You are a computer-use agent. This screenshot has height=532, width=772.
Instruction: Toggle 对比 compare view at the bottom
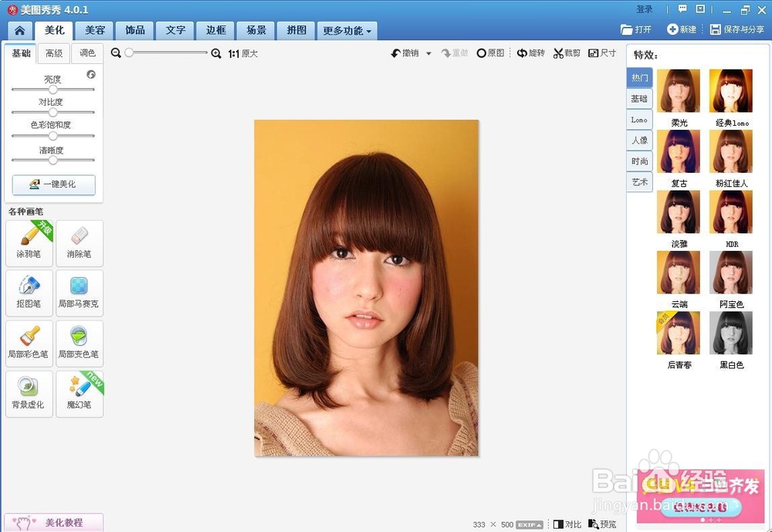click(567, 524)
